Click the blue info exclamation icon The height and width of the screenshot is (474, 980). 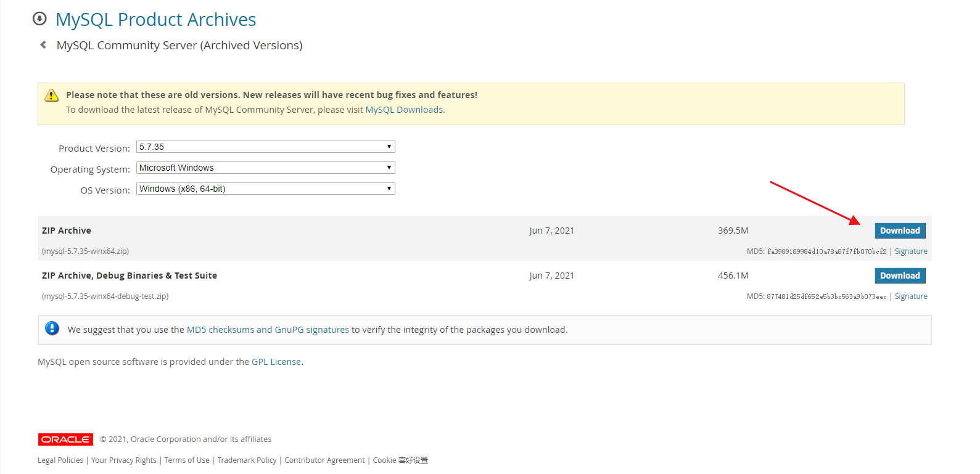[x=52, y=329]
